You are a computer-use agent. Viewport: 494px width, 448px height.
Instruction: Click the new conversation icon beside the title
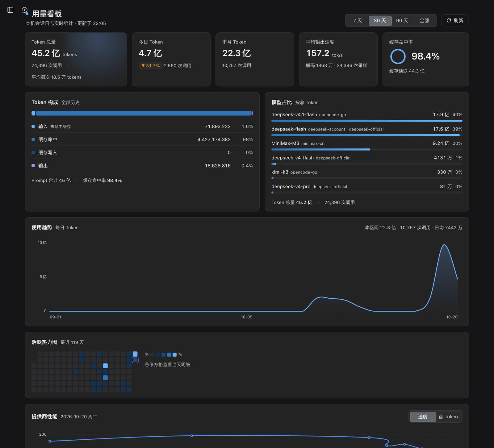(25, 10)
